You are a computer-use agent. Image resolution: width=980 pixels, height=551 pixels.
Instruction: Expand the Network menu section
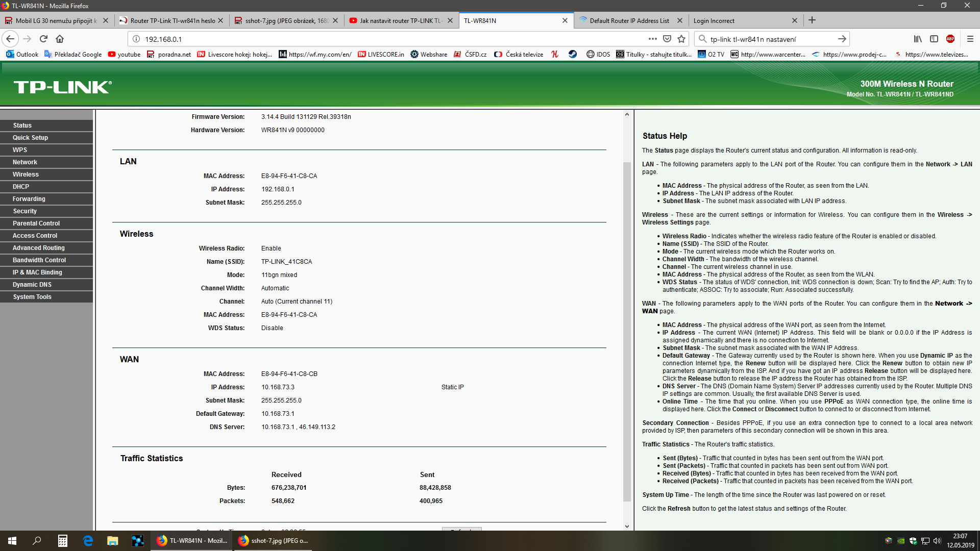coord(25,162)
